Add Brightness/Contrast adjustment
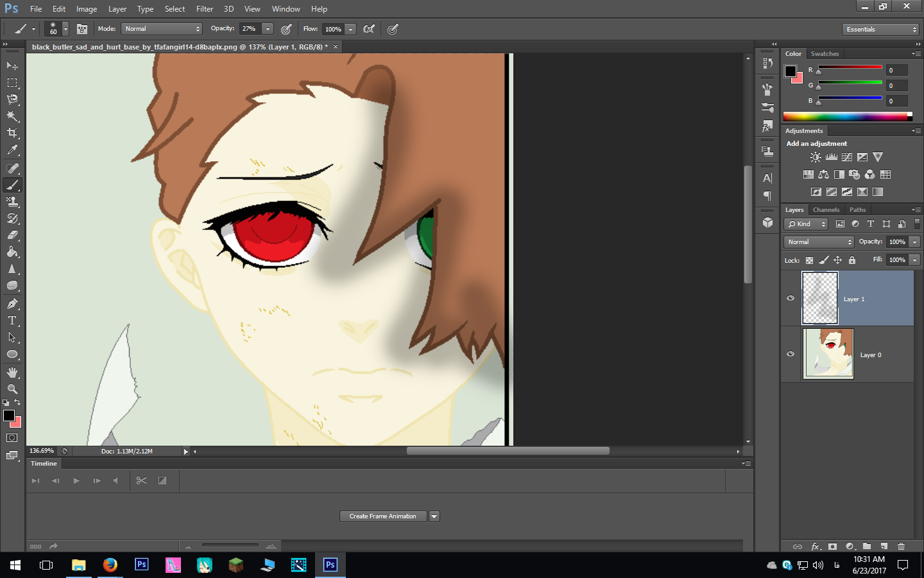924x578 pixels. (x=816, y=157)
